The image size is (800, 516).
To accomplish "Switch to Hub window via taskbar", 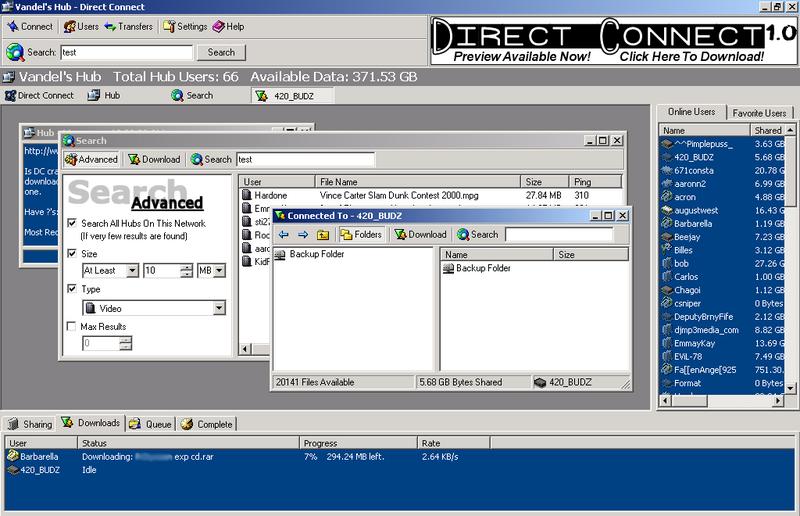I will [104, 95].
